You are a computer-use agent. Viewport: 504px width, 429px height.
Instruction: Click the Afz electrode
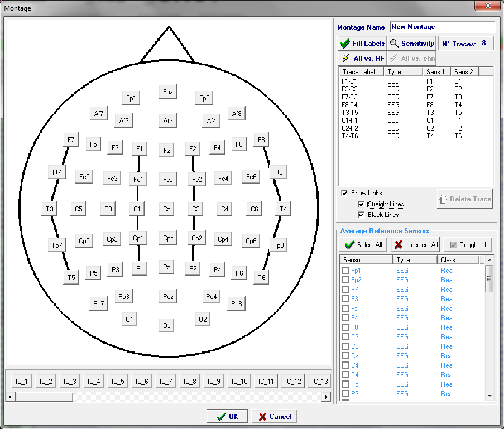pyautogui.click(x=168, y=121)
